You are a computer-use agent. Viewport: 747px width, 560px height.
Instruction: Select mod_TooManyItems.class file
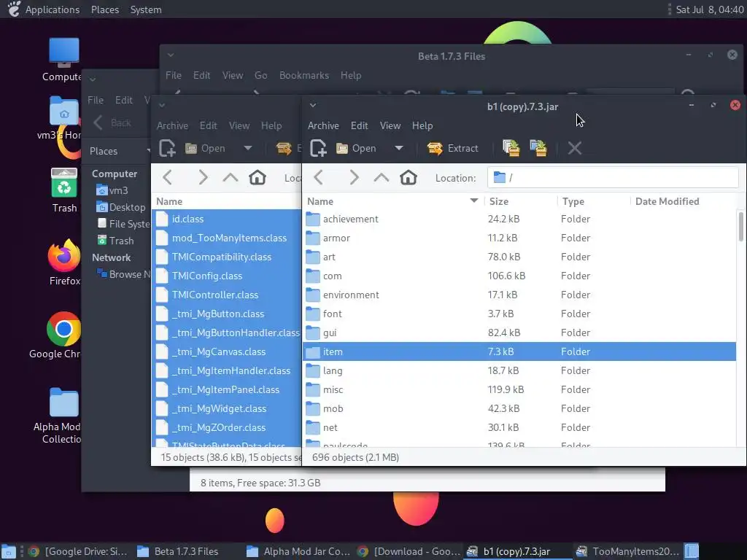pyautogui.click(x=227, y=238)
